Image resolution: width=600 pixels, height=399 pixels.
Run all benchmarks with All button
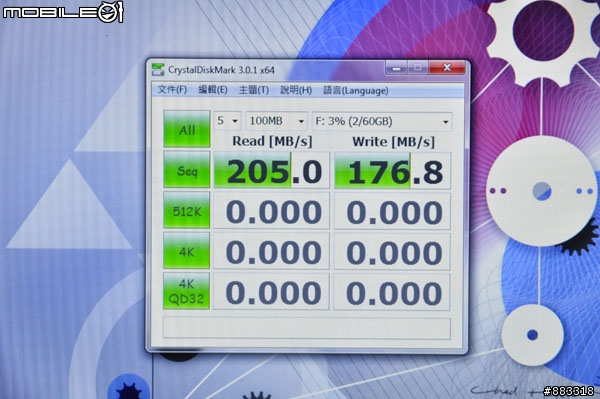(x=187, y=129)
